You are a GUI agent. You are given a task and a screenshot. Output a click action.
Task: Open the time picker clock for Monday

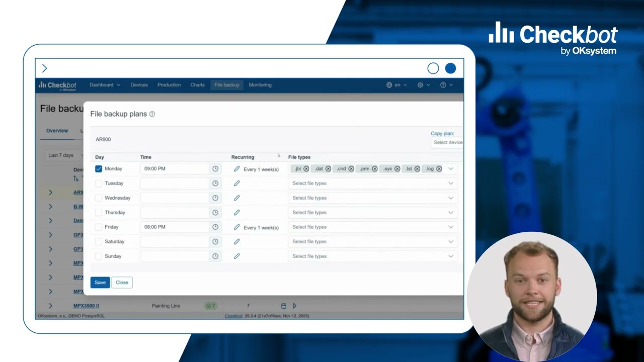click(215, 169)
